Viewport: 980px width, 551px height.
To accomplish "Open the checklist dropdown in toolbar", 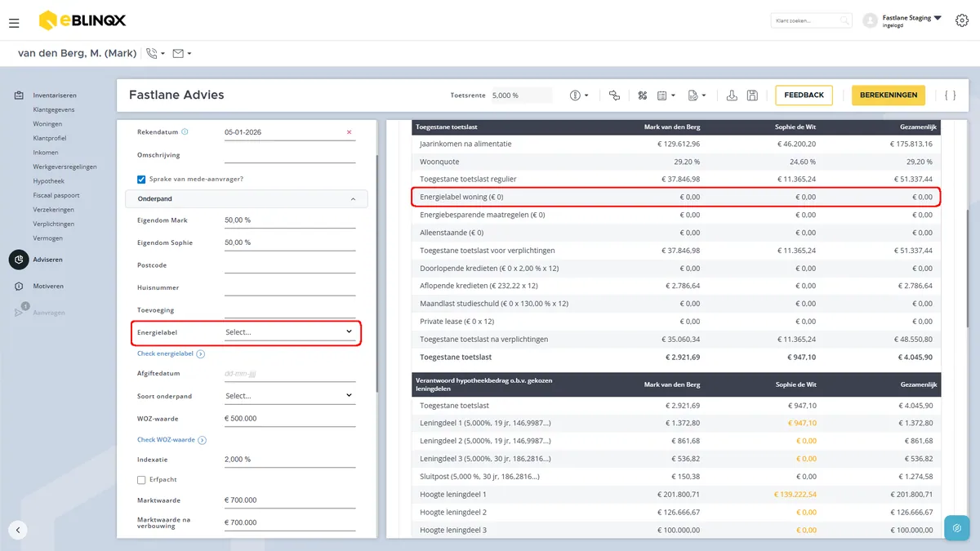I will (667, 96).
